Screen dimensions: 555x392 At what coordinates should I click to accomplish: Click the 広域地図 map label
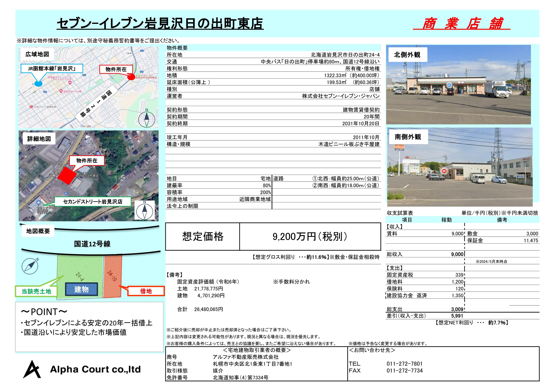pyautogui.click(x=37, y=54)
